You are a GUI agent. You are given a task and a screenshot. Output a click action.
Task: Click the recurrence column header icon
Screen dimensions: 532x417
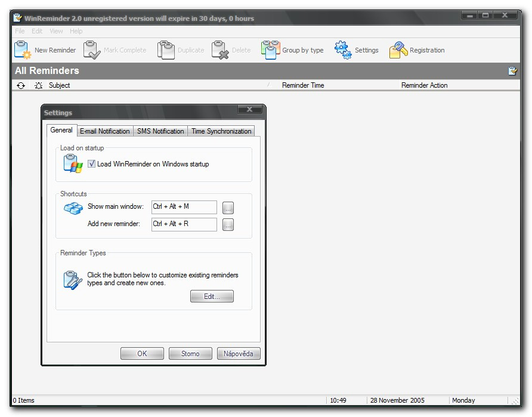coord(21,85)
